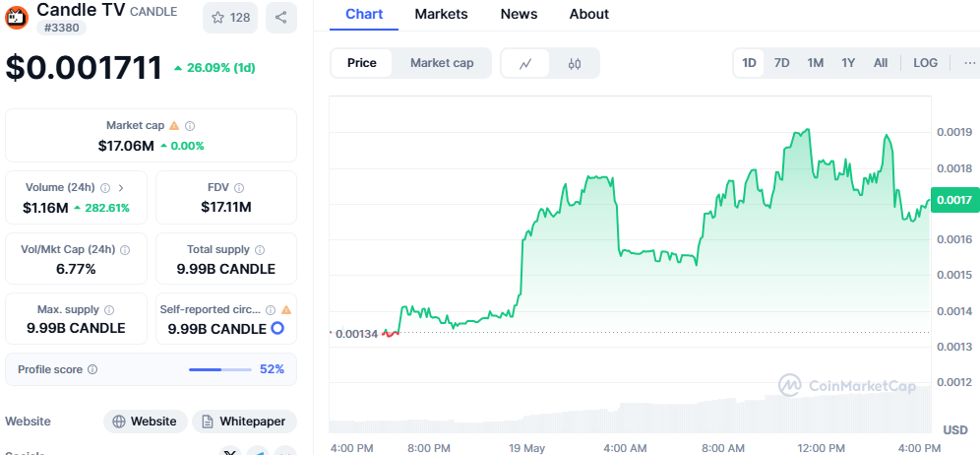Select the Price chart toggle
The image size is (980, 455).
pyautogui.click(x=362, y=63)
